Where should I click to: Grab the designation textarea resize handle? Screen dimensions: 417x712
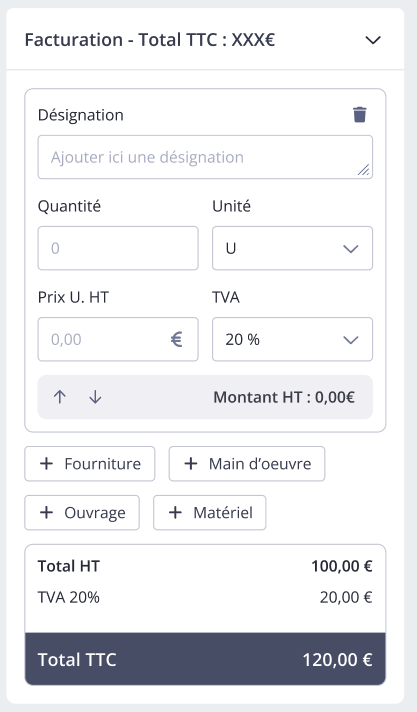[x=363, y=170]
